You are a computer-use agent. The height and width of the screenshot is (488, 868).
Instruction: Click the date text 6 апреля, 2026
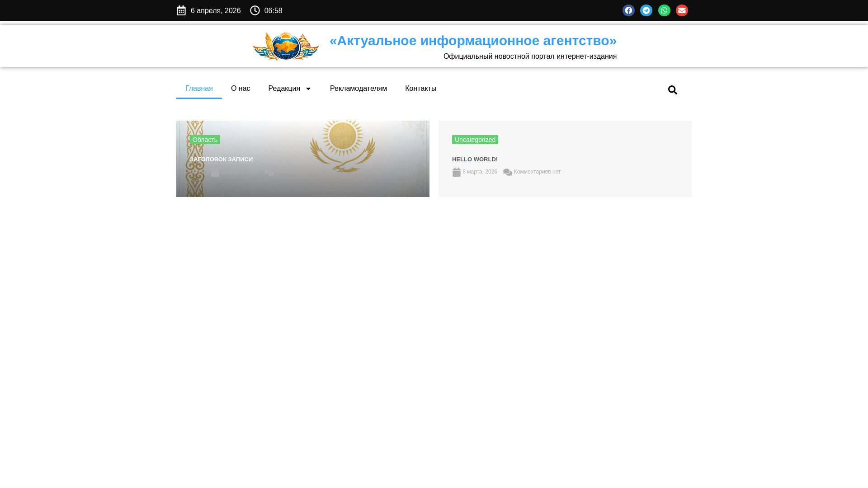point(216,11)
